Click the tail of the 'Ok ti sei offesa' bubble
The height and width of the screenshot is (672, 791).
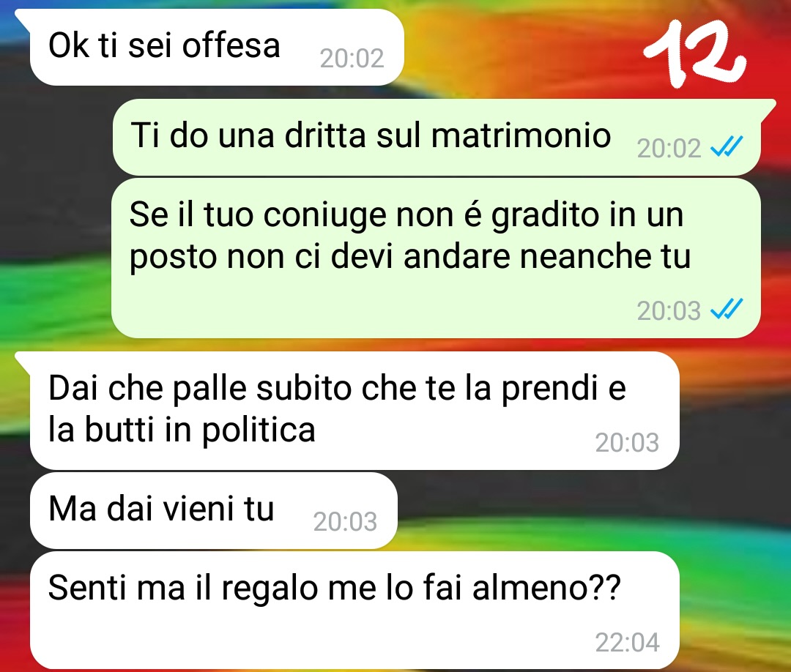[x=23, y=17]
